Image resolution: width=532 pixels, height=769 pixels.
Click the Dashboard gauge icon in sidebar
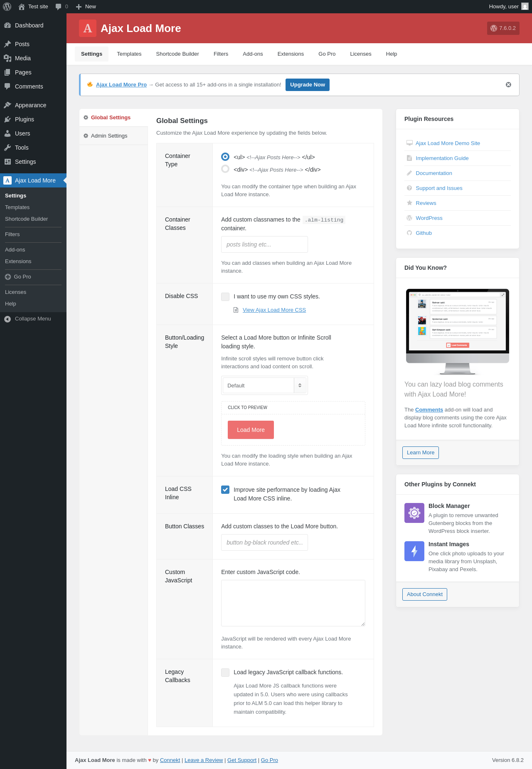tap(7, 25)
